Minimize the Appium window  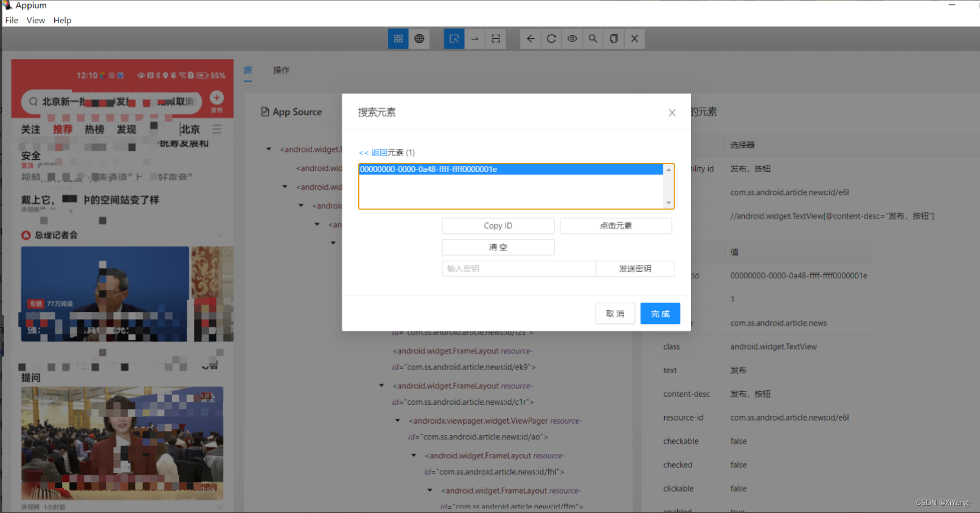(952, 5)
